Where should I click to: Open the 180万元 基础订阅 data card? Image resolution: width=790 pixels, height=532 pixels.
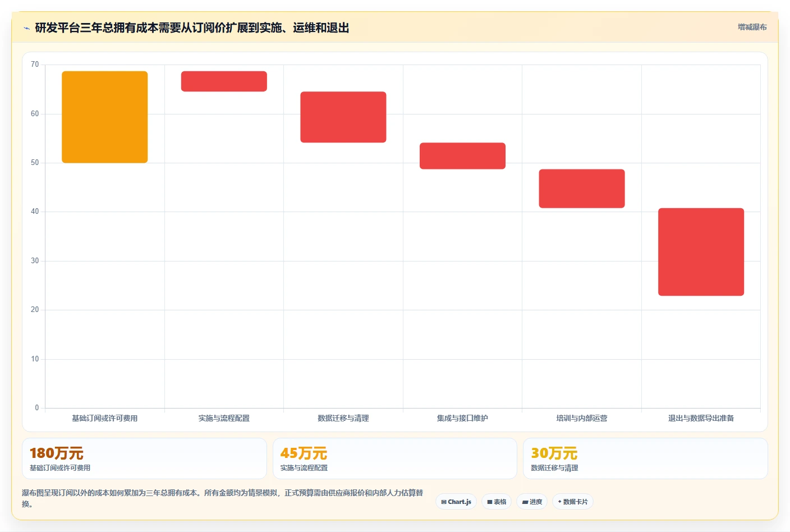(144, 458)
